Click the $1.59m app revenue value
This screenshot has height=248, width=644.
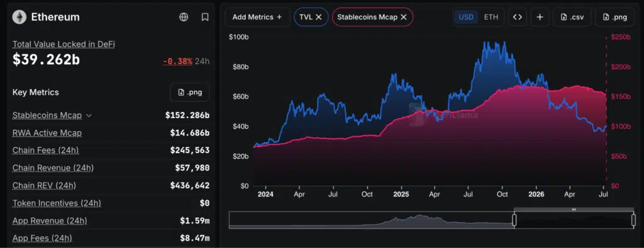point(195,221)
